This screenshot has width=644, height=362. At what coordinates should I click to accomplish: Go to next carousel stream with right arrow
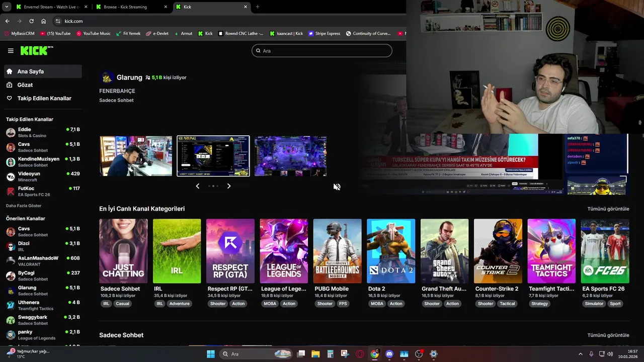tap(229, 186)
